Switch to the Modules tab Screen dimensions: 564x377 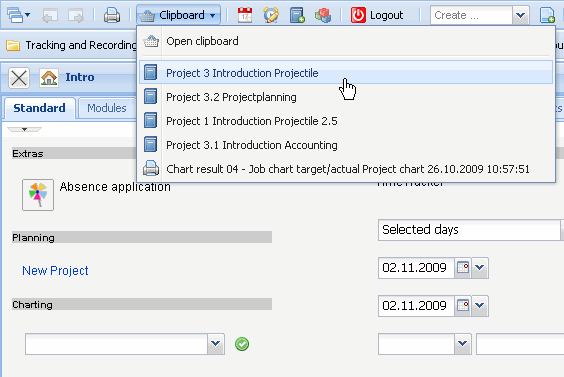click(107, 108)
